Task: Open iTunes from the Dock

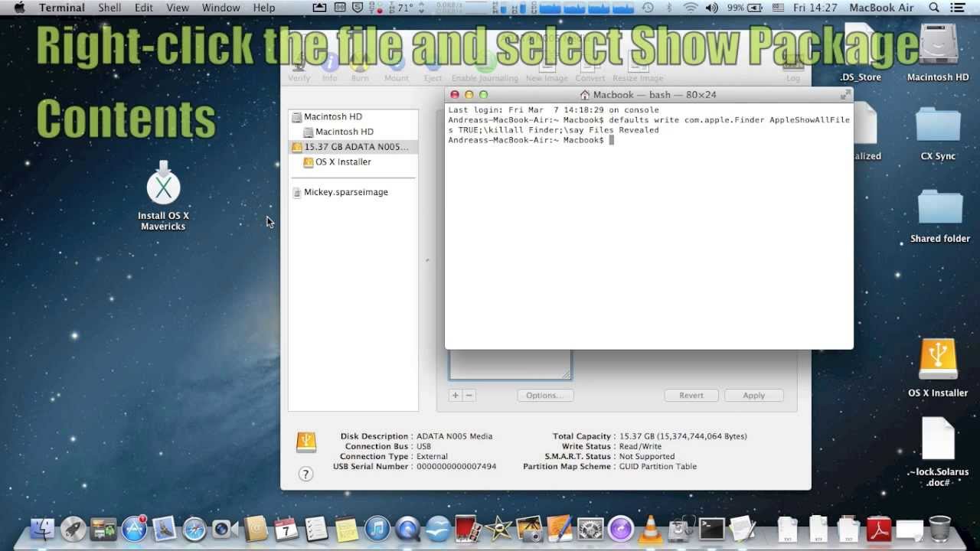Action: [x=377, y=529]
